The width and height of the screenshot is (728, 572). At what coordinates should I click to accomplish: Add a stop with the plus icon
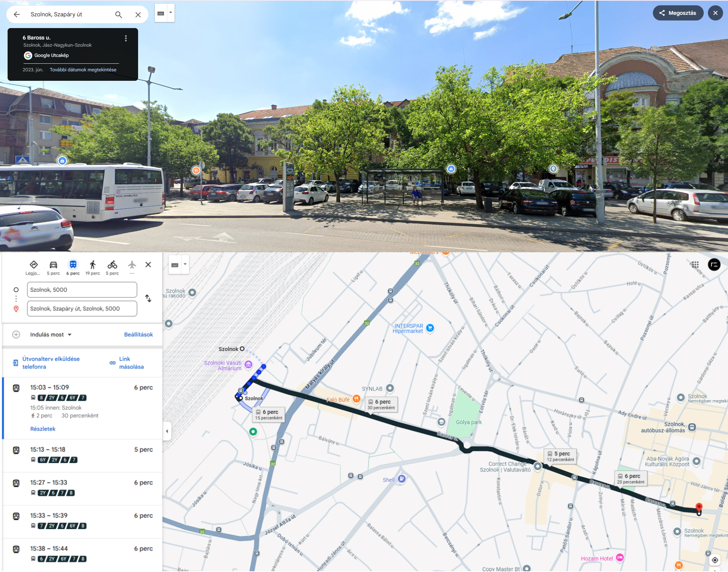click(16, 335)
